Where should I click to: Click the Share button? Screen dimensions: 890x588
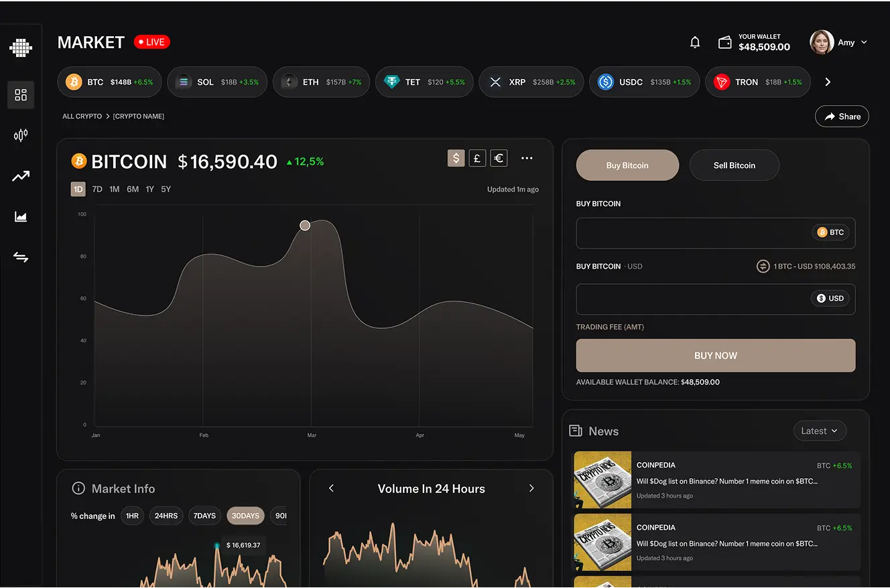842,116
